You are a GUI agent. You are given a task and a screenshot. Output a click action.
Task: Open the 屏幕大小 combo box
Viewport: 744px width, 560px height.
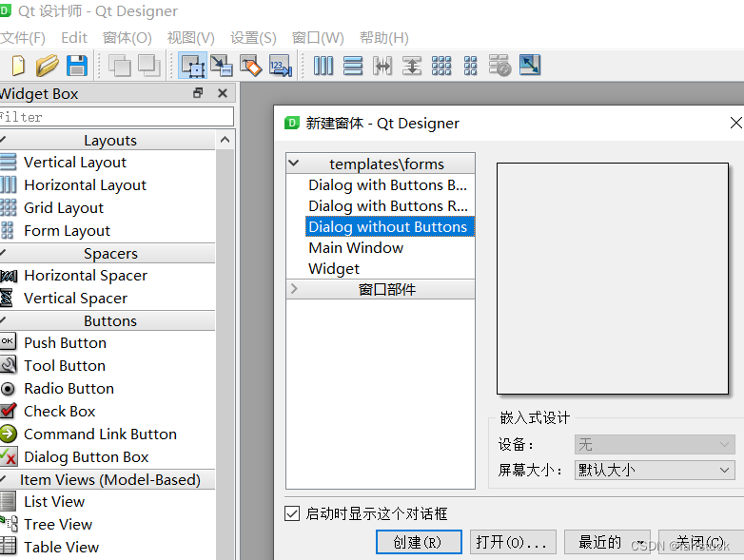pos(655,470)
